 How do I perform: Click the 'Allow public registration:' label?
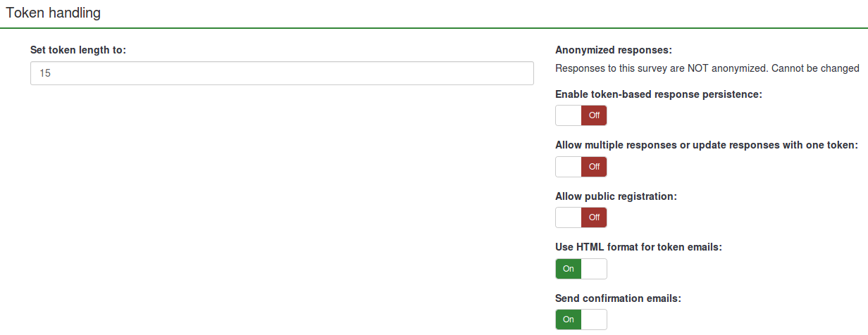[x=616, y=196]
